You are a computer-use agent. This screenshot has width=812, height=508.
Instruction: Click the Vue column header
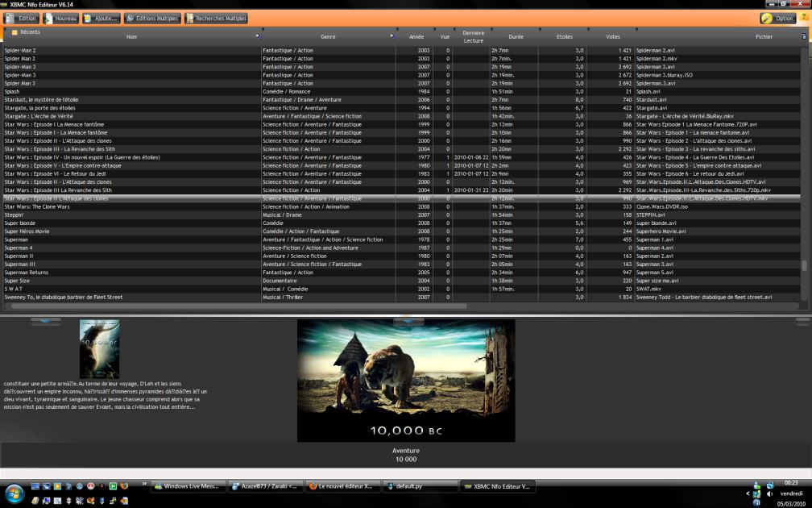coord(445,37)
